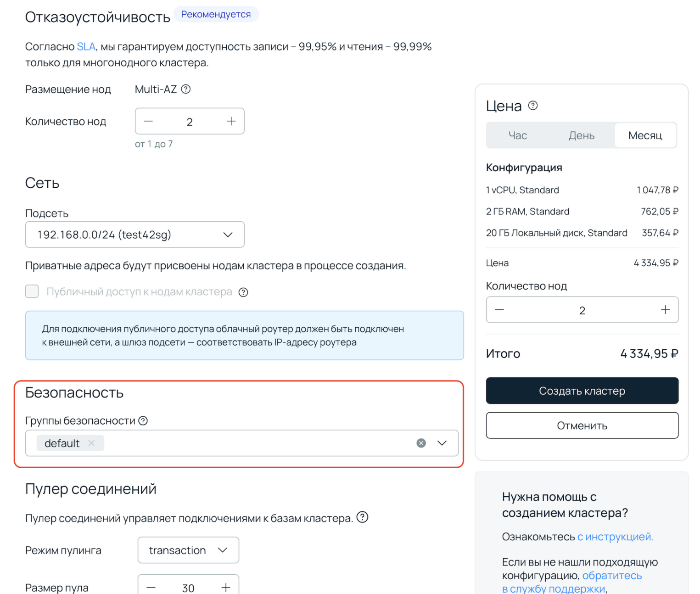This screenshot has width=700, height=594.
Task: Switch price view to Час tab
Action: point(518,135)
